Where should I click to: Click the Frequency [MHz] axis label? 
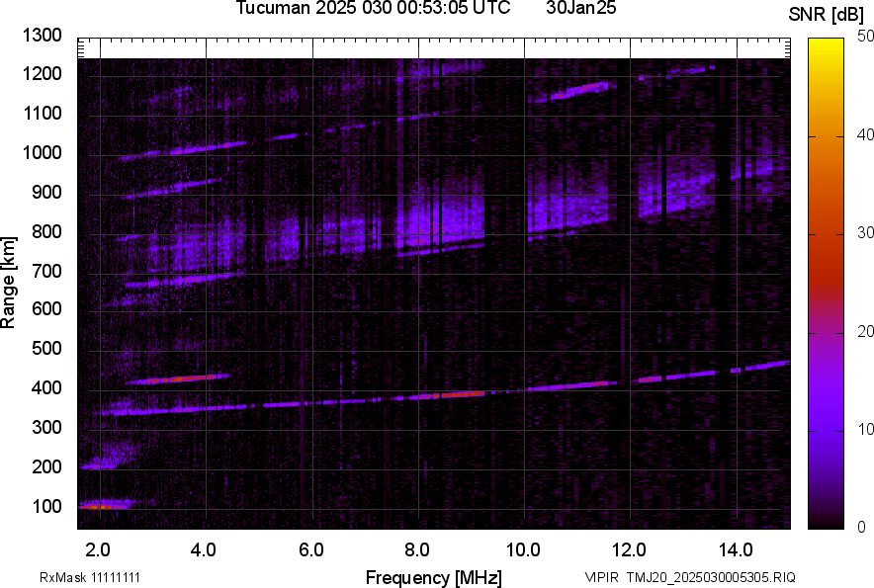tap(433, 577)
